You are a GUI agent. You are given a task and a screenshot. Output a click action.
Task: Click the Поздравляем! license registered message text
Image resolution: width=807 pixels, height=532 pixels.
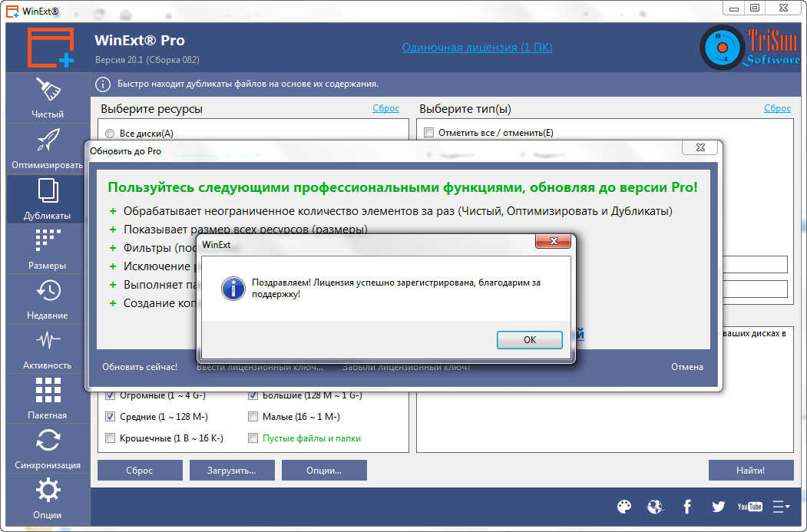(395, 288)
